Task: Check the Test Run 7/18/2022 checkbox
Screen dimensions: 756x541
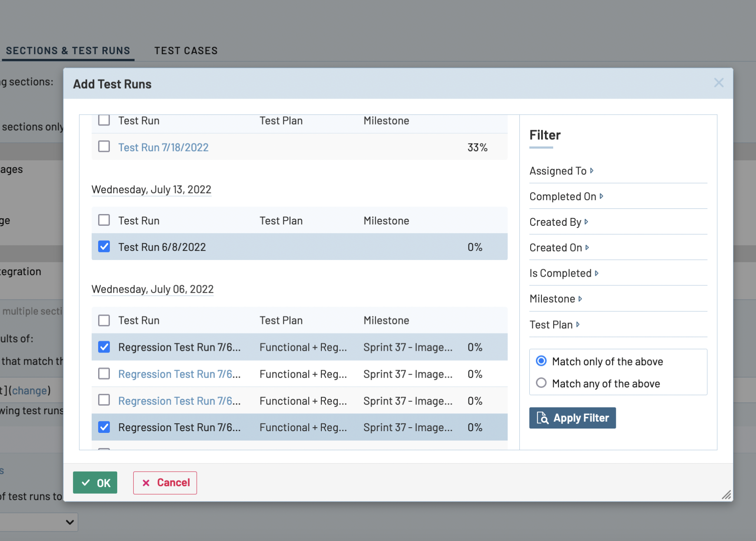Action: 104,147
